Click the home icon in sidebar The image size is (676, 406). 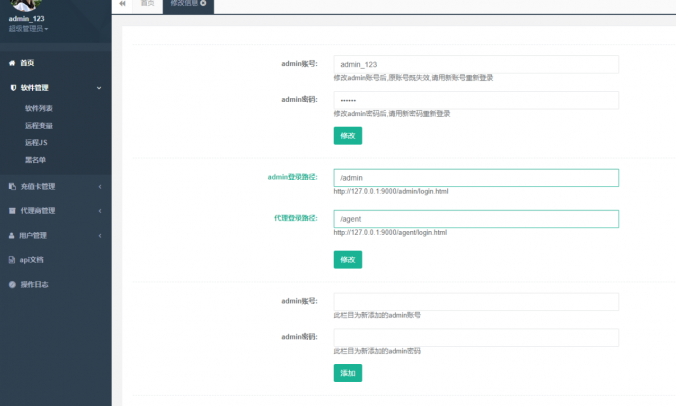pyautogui.click(x=12, y=63)
